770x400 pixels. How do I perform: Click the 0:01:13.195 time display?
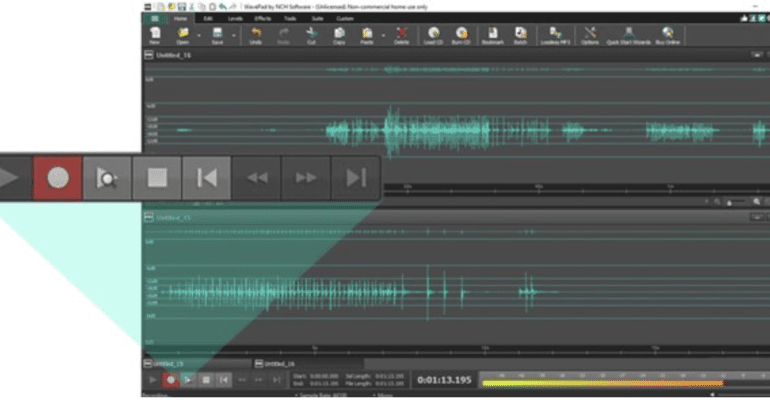coord(444,380)
